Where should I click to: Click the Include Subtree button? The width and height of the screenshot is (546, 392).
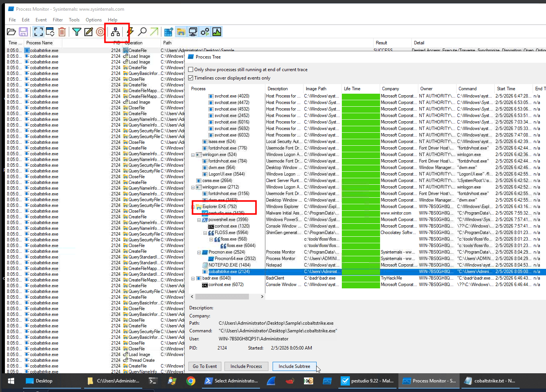point(294,366)
